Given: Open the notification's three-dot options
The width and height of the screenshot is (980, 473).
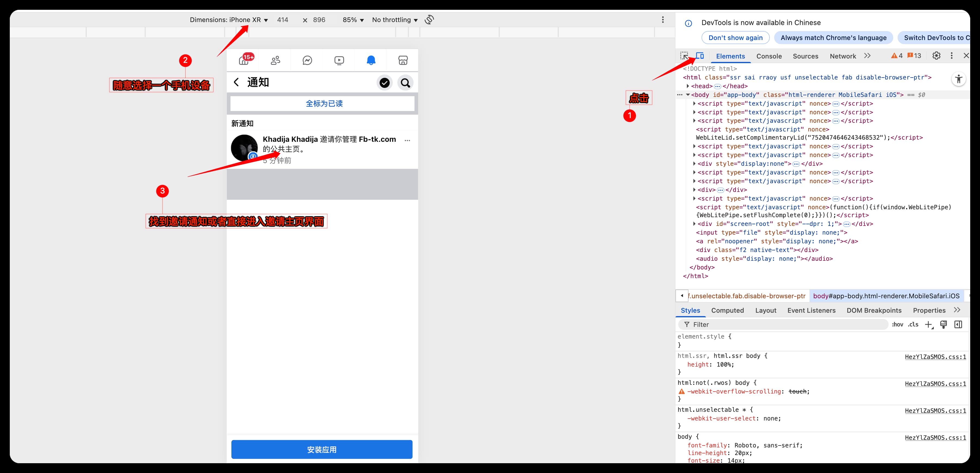Looking at the screenshot, I should [407, 140].
